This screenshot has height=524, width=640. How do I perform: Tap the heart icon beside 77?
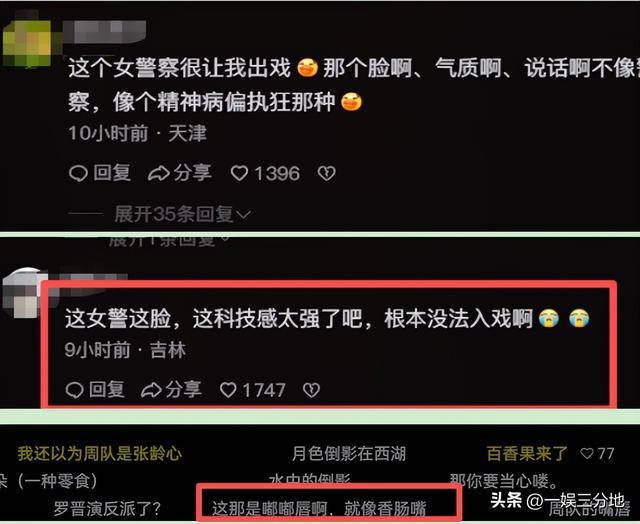click(587, 453)
